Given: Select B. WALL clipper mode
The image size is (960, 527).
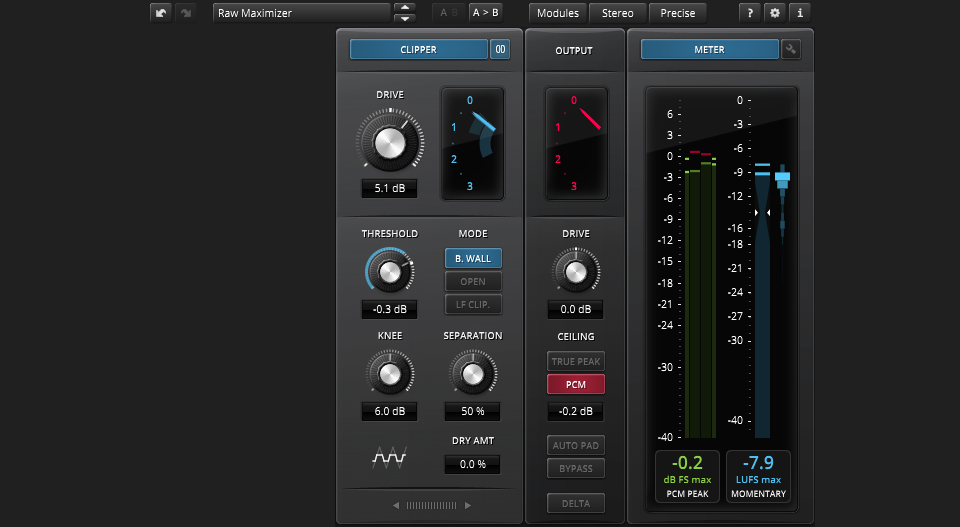Looking at the screenshot, I should coord(473,258).
